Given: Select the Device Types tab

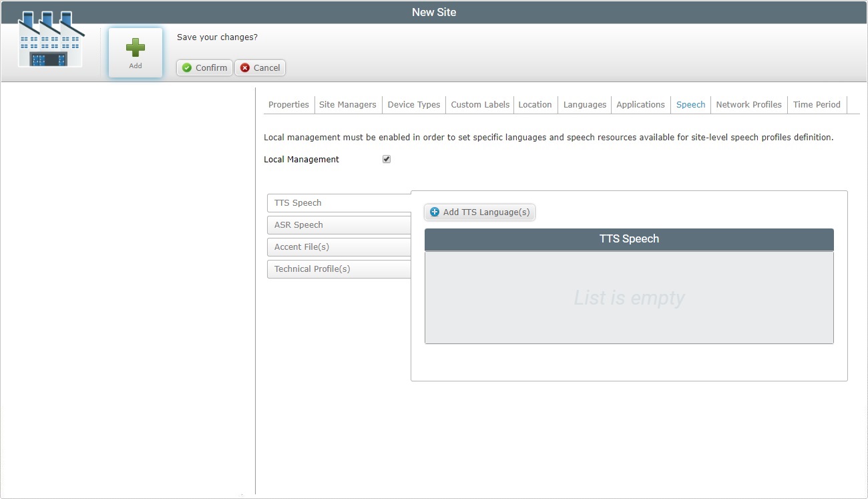Looking at the screenshot, I should [413, 104].
